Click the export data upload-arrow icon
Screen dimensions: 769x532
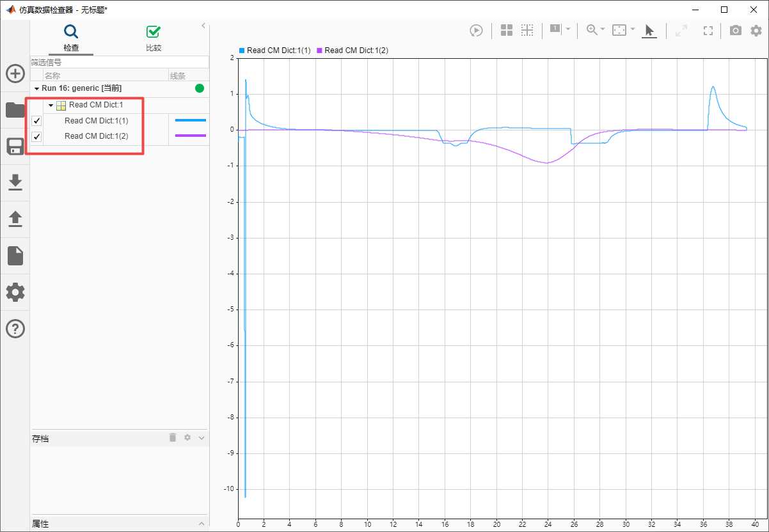click(15, 219)
